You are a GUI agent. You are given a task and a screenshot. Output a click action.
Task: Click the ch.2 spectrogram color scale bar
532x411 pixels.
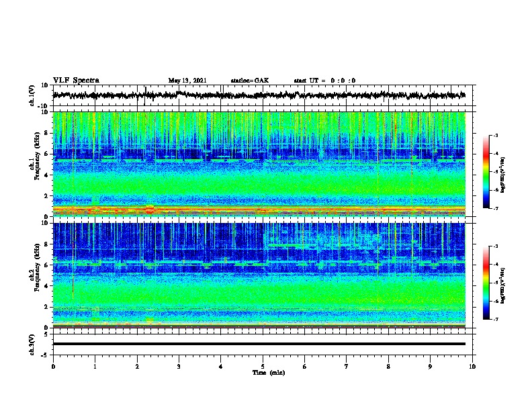486,283
